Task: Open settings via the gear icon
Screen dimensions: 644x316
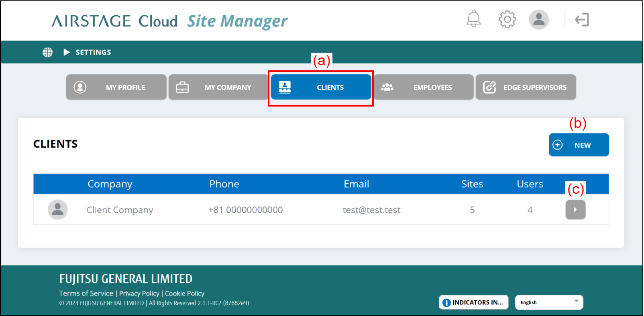Action: 507,19
